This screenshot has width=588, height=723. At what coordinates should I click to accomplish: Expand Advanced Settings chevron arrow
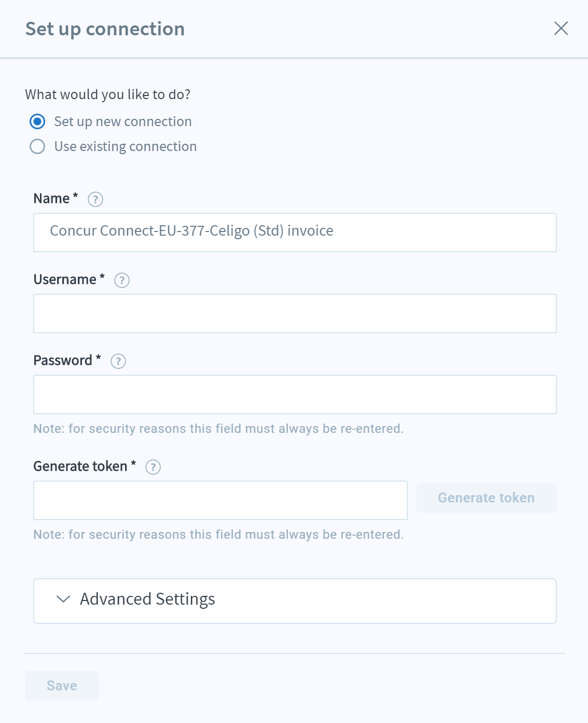click(x=63, y=599)
